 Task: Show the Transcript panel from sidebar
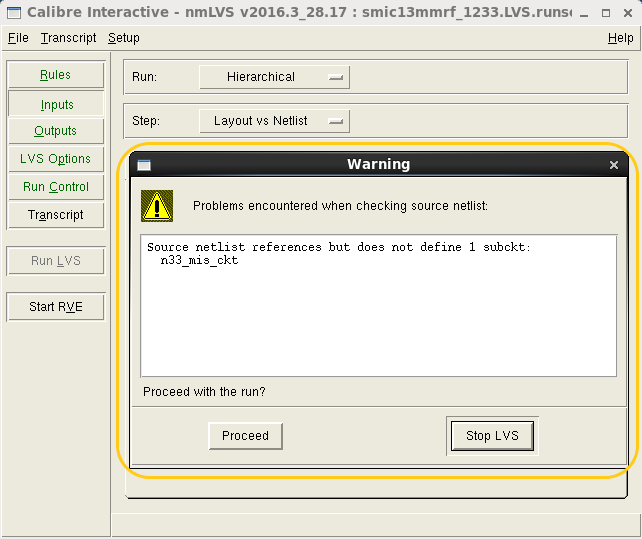point(56,215)
